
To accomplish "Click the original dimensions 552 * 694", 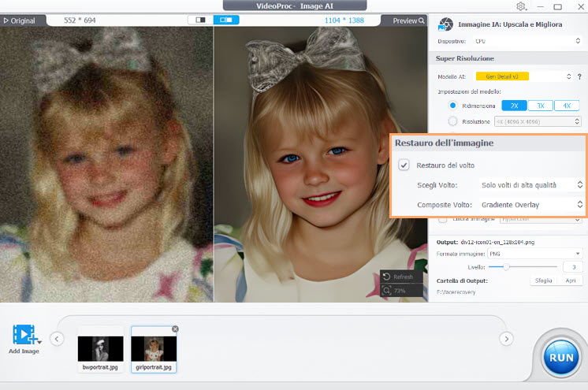I will point(80,20).
